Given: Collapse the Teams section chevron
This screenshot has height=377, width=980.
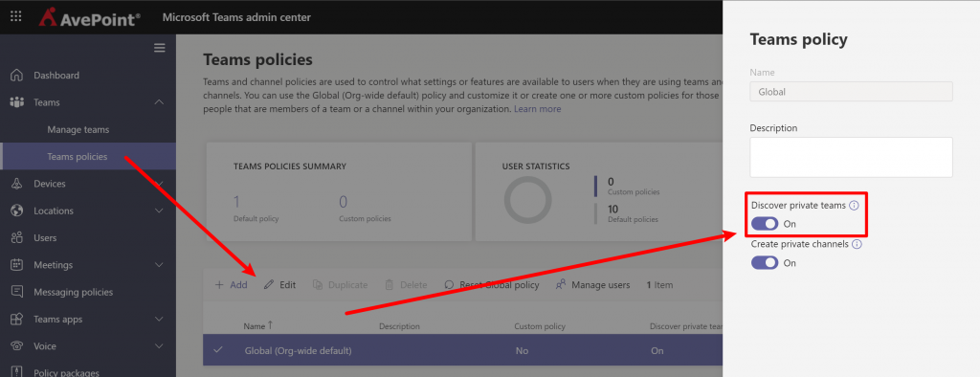Looking at the screenshot, I should point(160,102).
